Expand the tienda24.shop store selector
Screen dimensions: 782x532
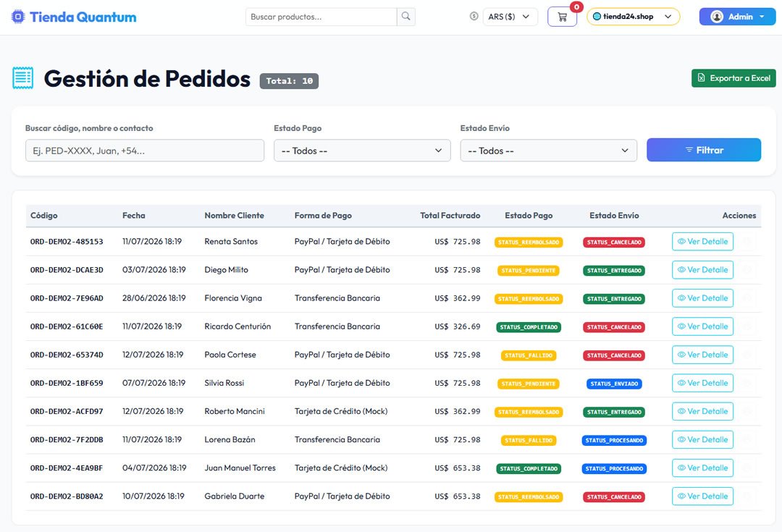coord(633,17)
